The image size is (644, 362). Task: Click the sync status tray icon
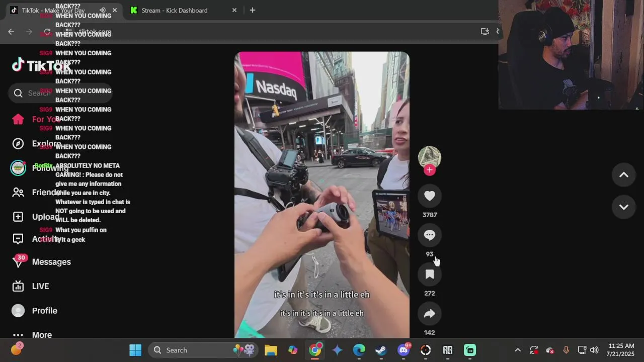tap(534, 350)
